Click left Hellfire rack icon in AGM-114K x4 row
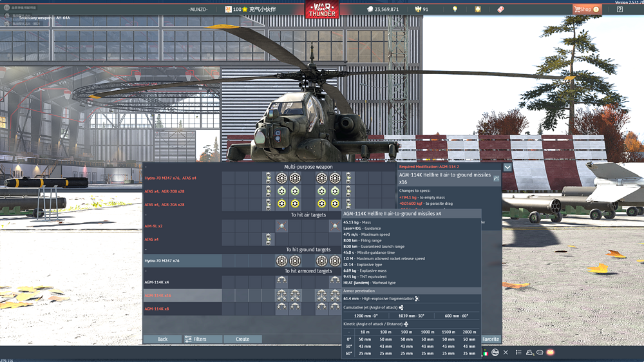 [x=281, y=281]
